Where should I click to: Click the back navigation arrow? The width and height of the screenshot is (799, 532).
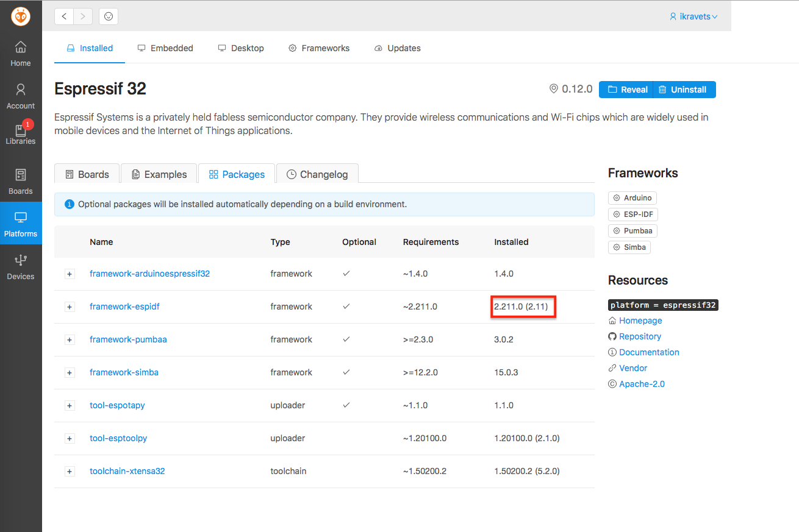click(x=64, y=16)
